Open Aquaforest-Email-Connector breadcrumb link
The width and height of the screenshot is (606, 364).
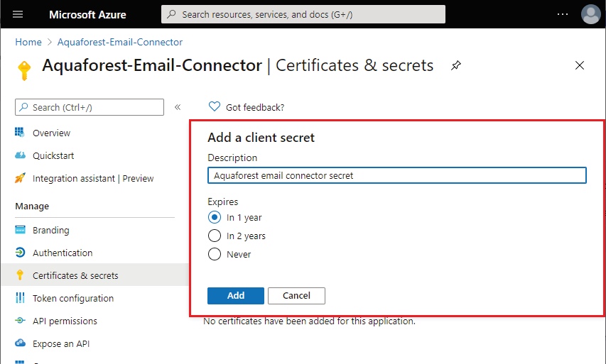click(120, 42)
